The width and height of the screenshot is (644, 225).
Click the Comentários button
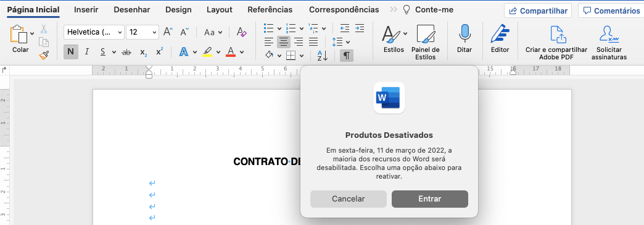pyautogui.click(x=611, y=11)
